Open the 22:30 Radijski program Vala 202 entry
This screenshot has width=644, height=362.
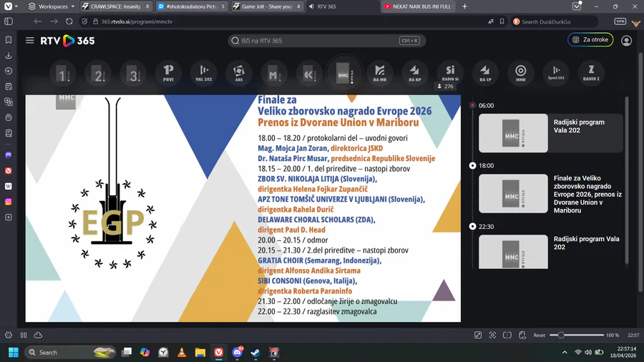[551, 252]
